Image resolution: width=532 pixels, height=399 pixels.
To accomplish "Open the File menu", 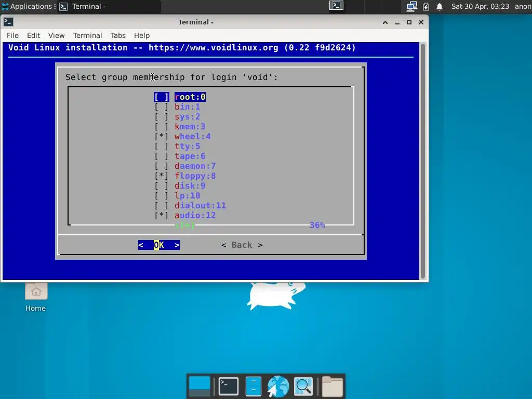I will (x=12, y=35).
